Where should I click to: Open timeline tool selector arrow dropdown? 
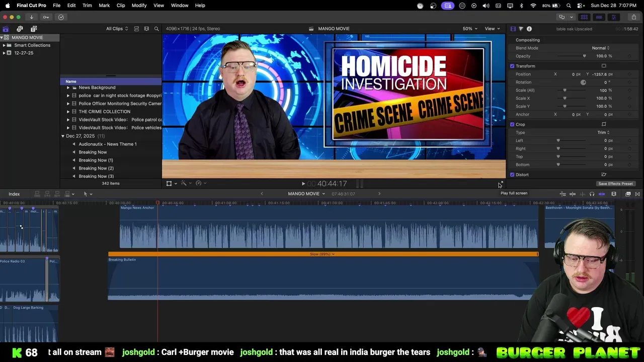pyautogui.click(x=88, y=194)
